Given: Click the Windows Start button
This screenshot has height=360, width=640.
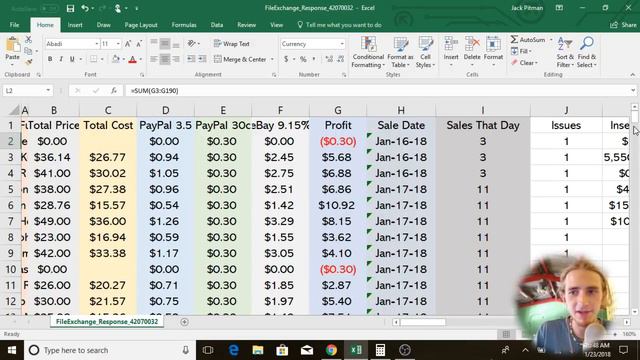Looking at the screenshot, I should 12,350.
